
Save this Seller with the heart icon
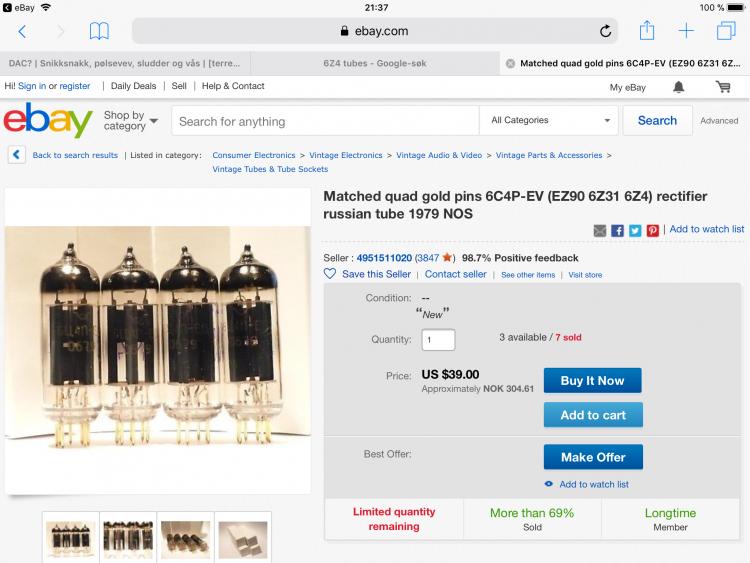(x=330, y=274)
